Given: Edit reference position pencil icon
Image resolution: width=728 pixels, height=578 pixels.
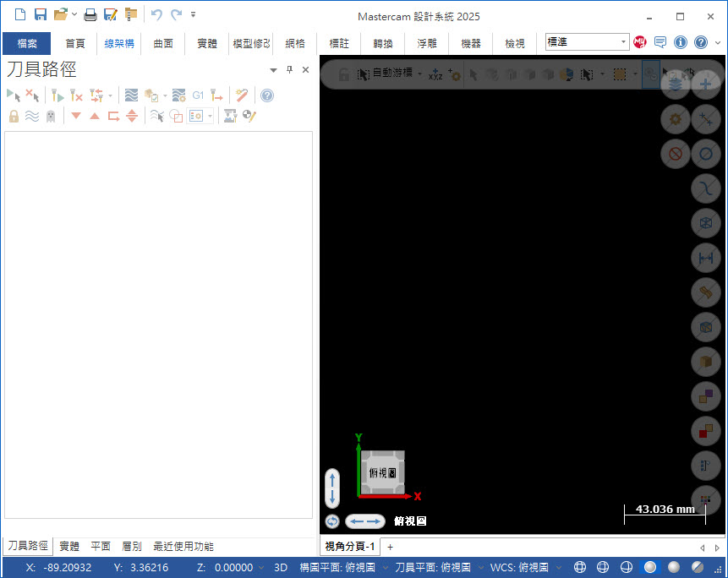Looking at the screenshot, I should 249,116.
